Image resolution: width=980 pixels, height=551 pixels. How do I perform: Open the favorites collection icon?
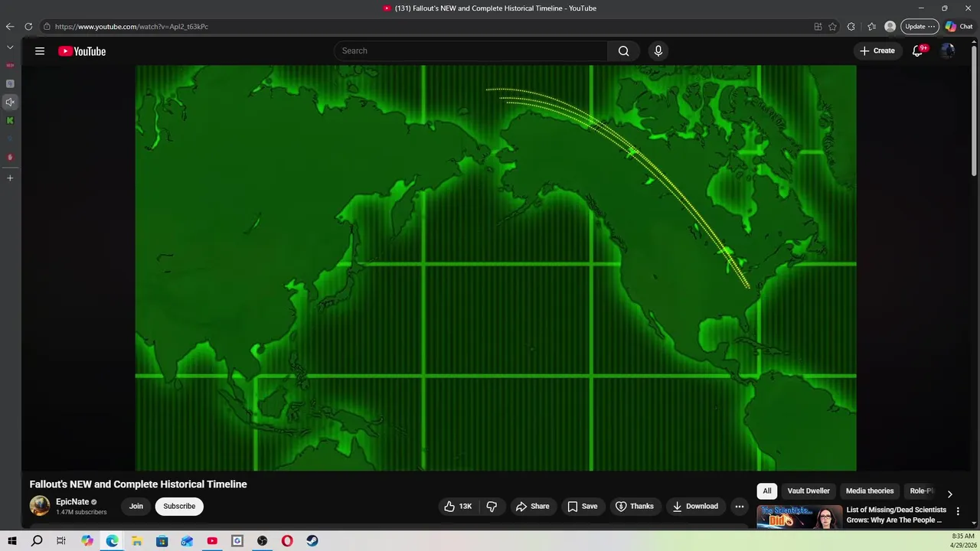coord(871,27)
